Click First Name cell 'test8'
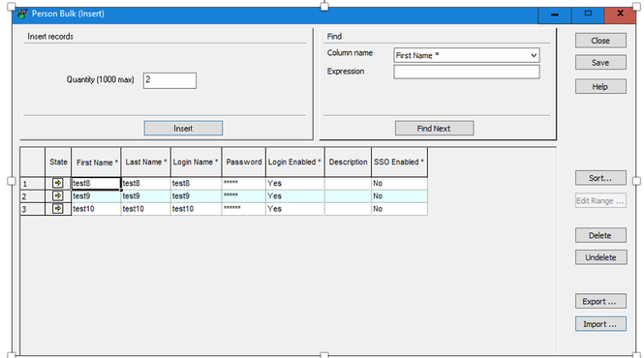The height and width of the screenshot is (358, 644). (96, 183)
